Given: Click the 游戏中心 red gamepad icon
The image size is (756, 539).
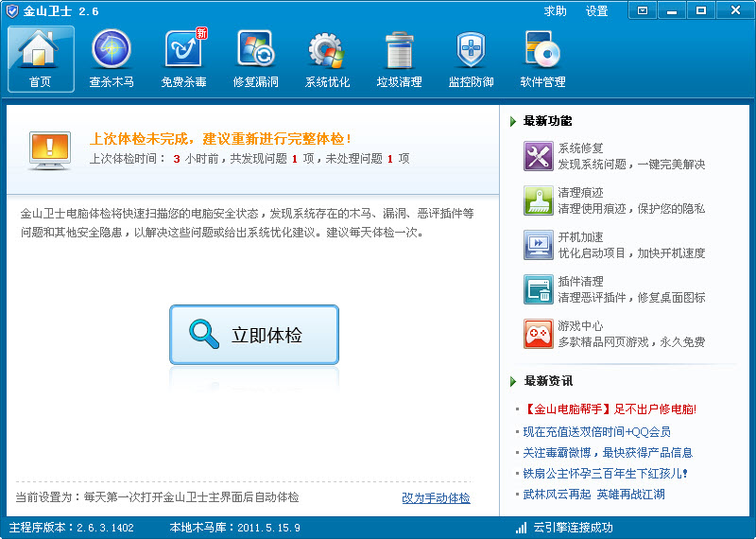Looking at the screenshot, I should [538, 334].
